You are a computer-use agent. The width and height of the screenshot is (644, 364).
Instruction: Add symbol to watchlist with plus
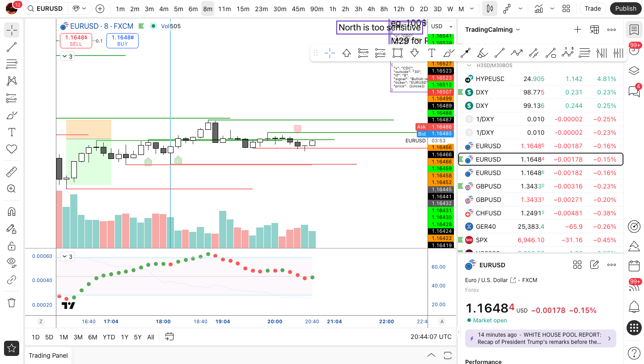click(x=577, y=30)
